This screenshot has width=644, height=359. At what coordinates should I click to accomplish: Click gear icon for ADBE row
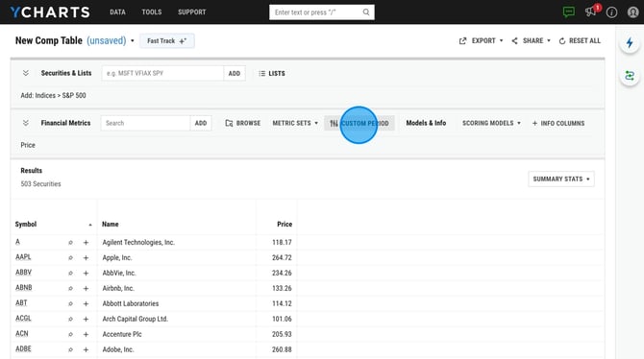pos(70,349)
